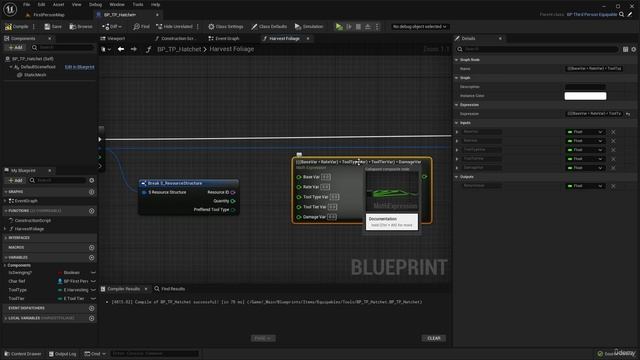Add new macro with Macros plus icon
This screenshot has width=640, height=360.
click(92, 248)
